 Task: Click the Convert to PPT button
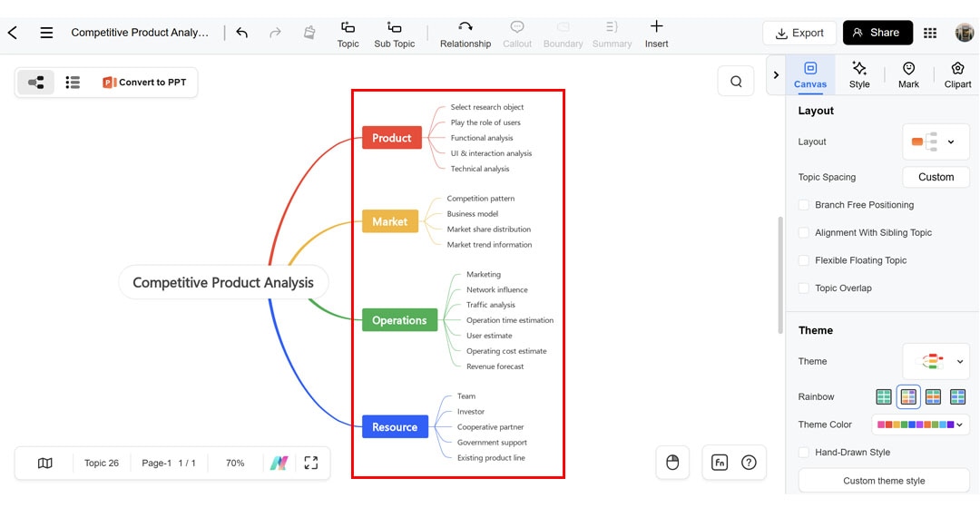tap(145, 81)
